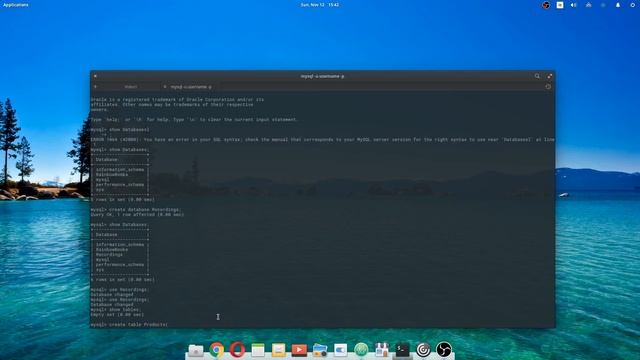Viewport: 640px width, 360px height.
Task: Launch Opera browser from the dock
Action: click(x=237, y=350)
